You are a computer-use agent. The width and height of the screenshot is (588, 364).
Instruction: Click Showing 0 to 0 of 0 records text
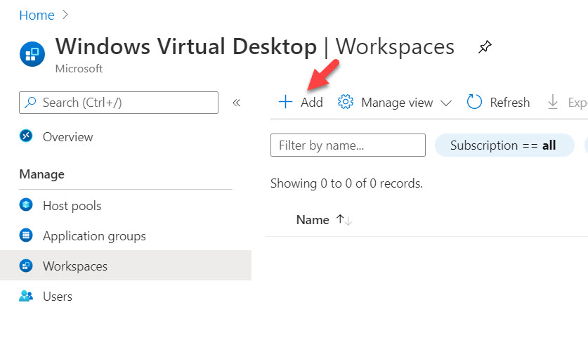click(x=346, y=183)
